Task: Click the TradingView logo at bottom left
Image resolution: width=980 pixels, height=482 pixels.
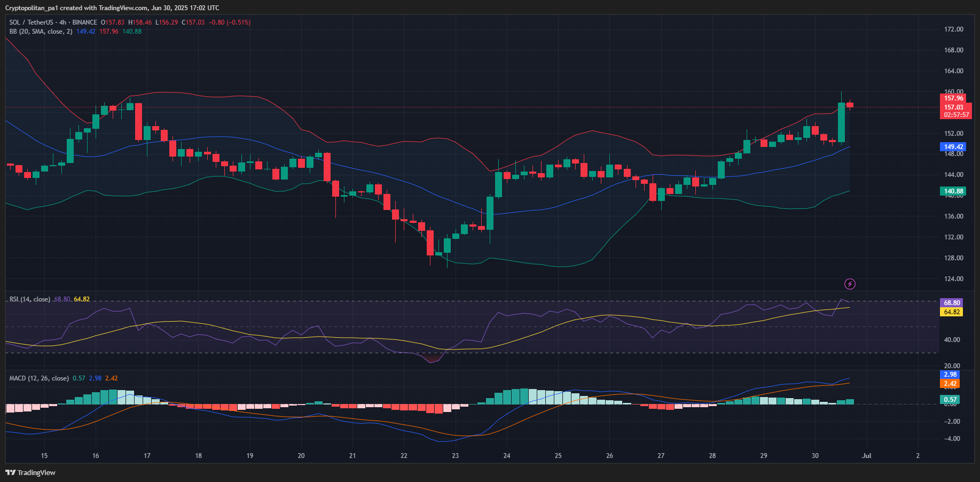Action: pos(30,472)
